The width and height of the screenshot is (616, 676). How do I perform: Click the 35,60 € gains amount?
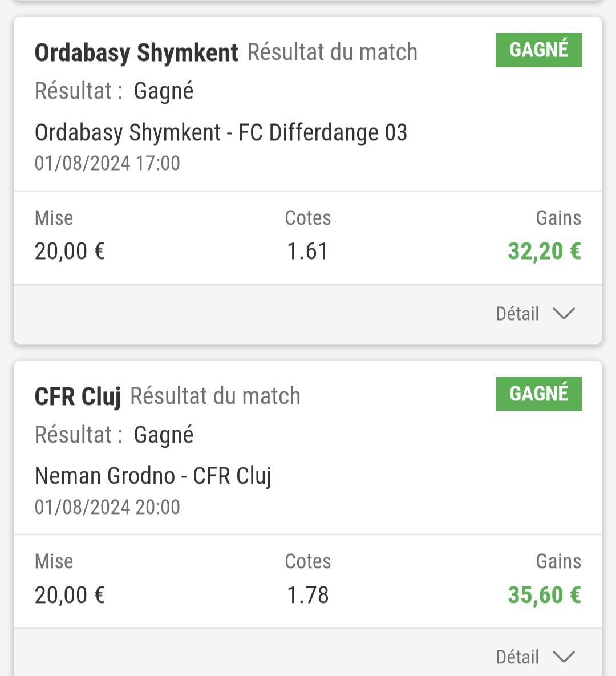[544, 595]
